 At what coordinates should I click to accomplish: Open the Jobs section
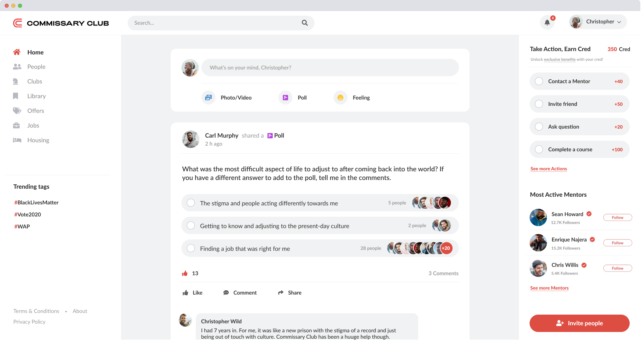(x=33, y=126)
